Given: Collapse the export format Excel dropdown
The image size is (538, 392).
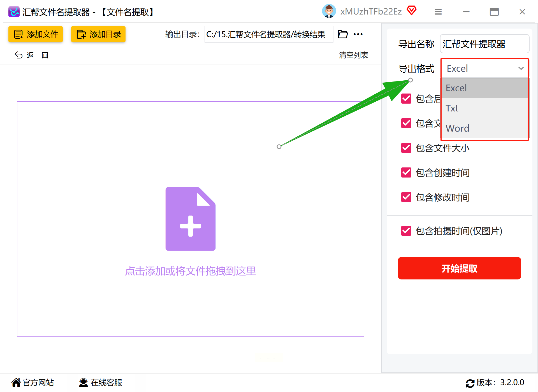Looking at the screenshot, I should click(484, 68).
